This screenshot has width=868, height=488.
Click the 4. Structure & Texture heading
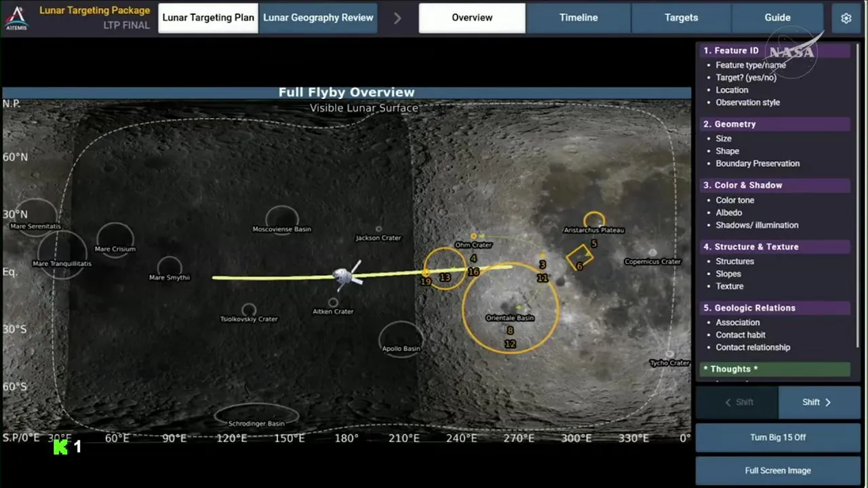point(775,247)
